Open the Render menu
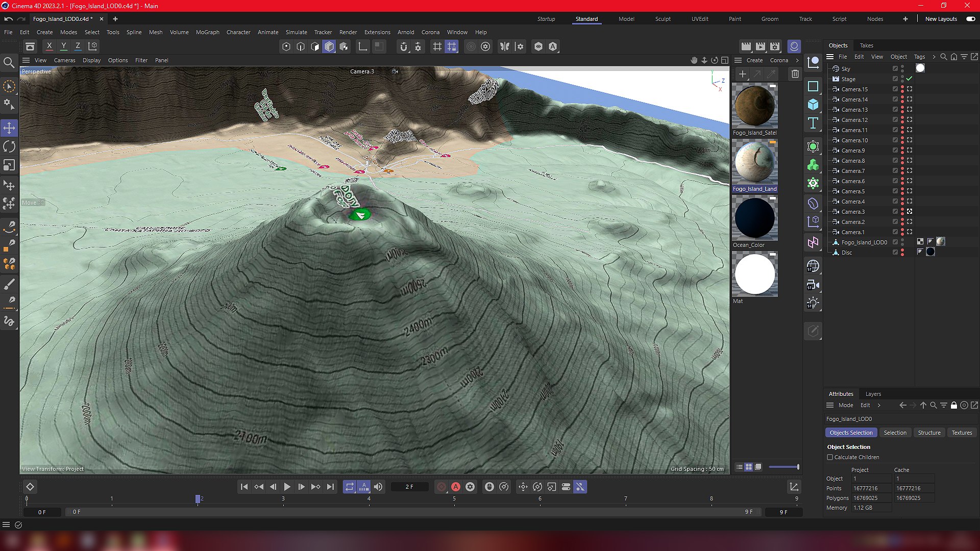The height and width of the screenshot is (551, 980). point(348,32)
